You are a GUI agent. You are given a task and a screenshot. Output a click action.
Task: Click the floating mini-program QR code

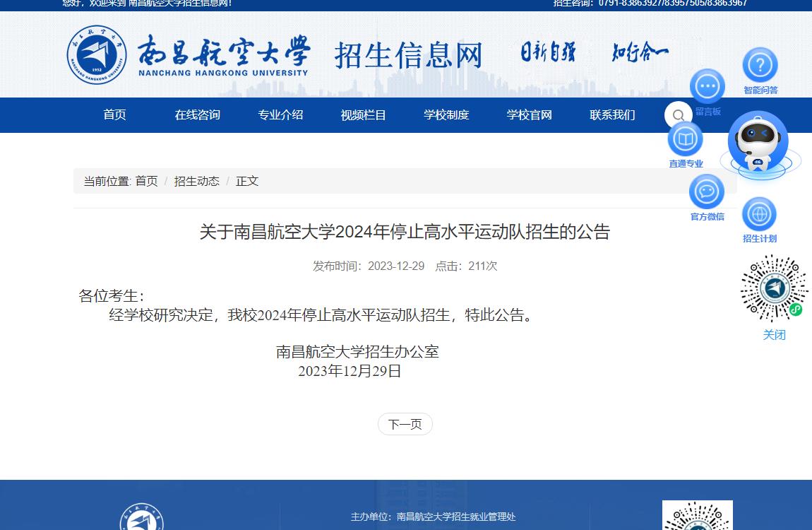click(774, 288)
